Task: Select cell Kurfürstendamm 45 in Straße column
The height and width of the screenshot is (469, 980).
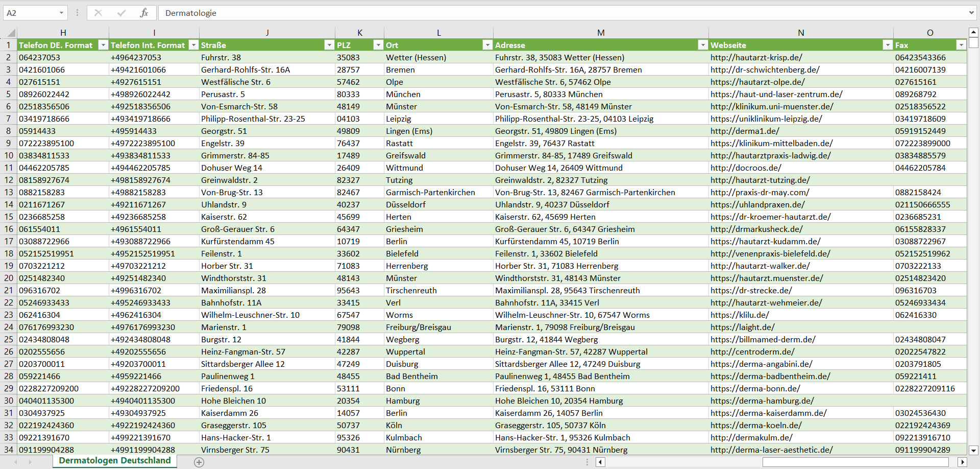Action: 267,241
